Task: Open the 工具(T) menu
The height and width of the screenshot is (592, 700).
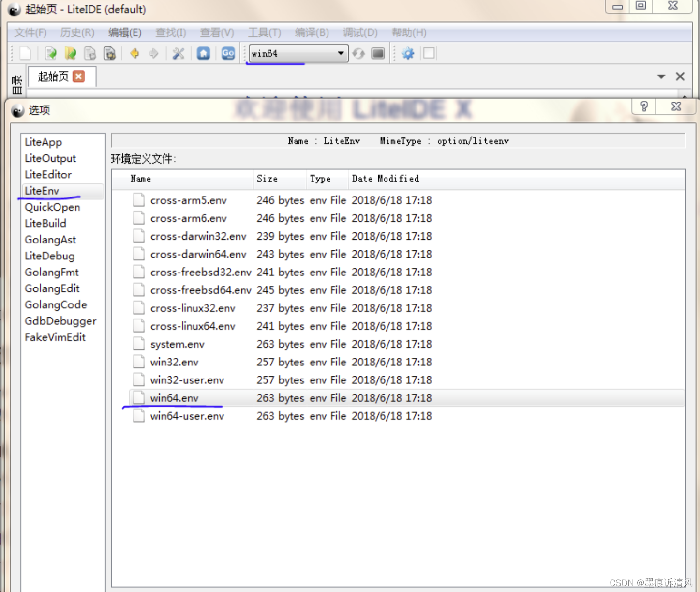Action: pyautogui.click(x=265, y=32)
